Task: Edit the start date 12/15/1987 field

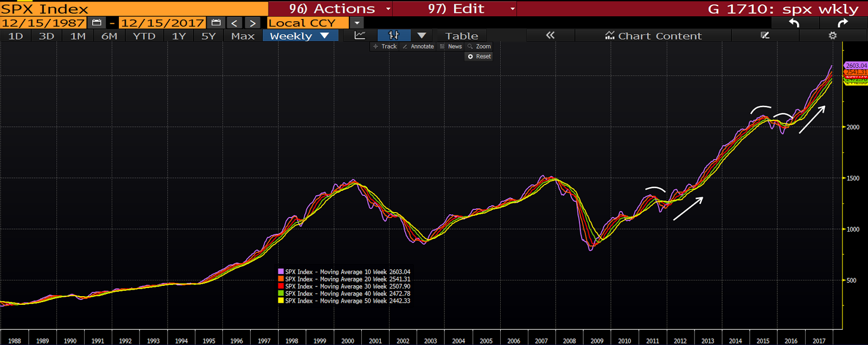Action: pyautogui.click(x=43, y=23)
